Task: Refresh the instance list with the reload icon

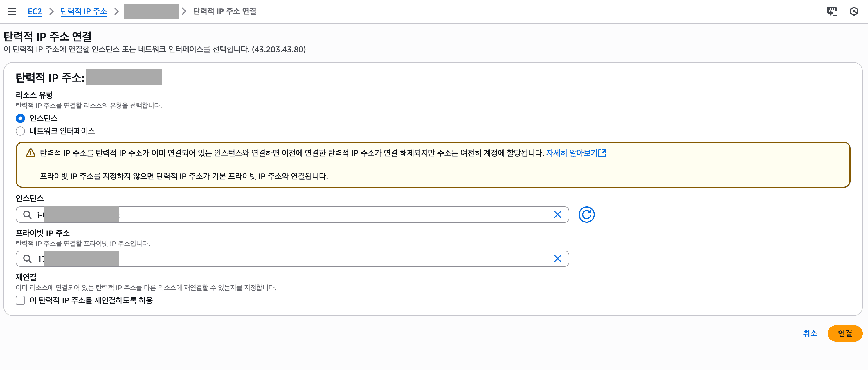Action: pyautogui.click(x=587, y=214)
